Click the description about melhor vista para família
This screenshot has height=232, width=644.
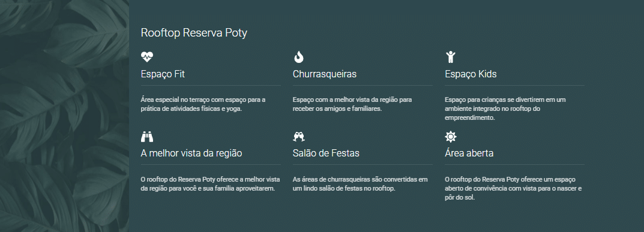coord(210,184)
